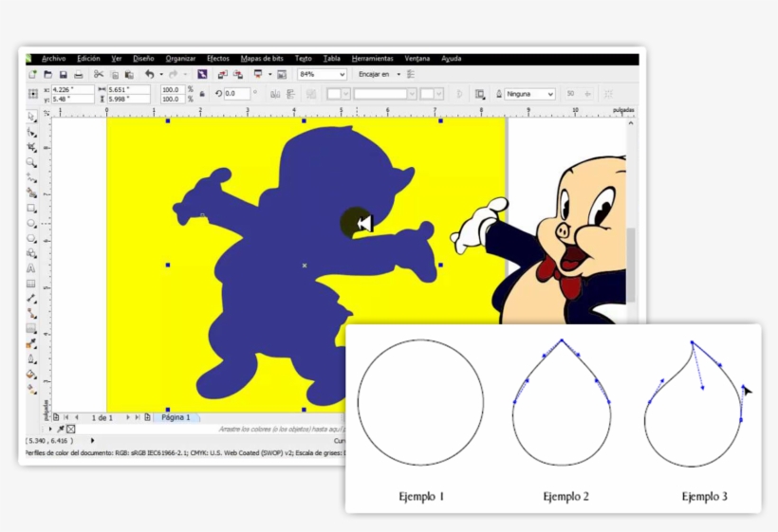The height and width of the screenshot is (532, 778).
Task: Select the Dimension line tool
Action: point(31,299)
